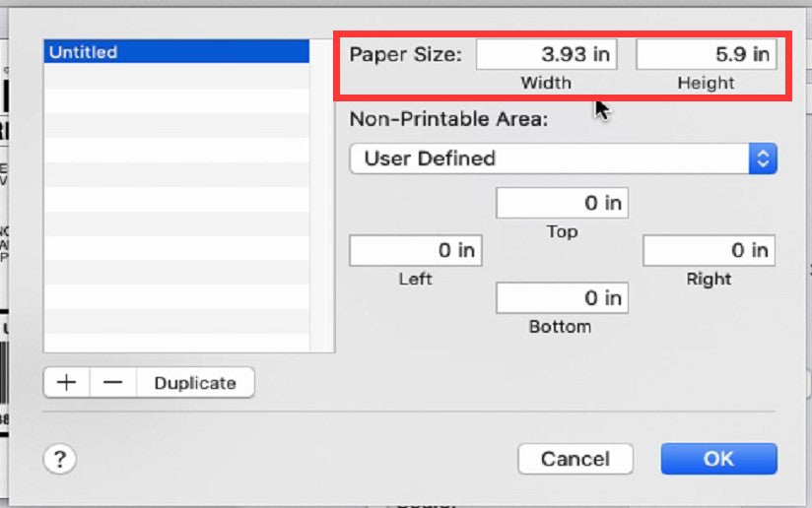The width and height of the screenshot is (812, 508).
Task: Focus the Bottom margin field
Action: 562,297
